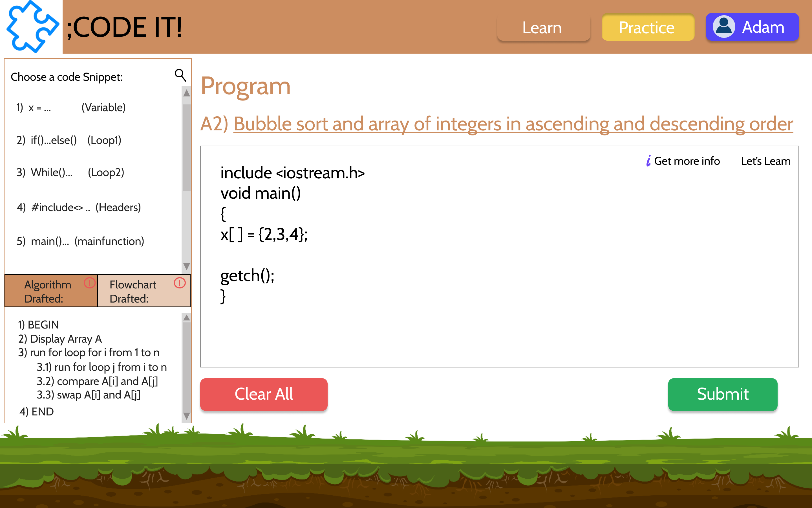The height and width of the screenshot is (508, 812).
Task: Open Adam's user account button
Action: [x=752, y=27]
